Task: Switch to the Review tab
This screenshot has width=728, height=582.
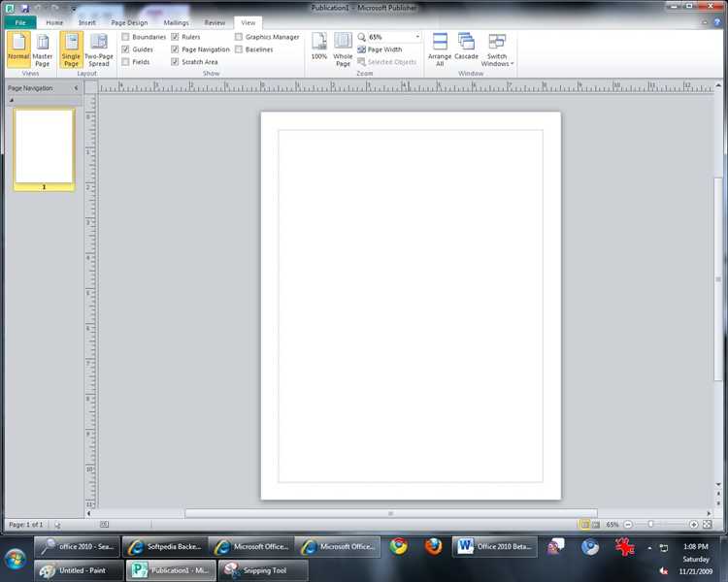Action: (215, 22)
